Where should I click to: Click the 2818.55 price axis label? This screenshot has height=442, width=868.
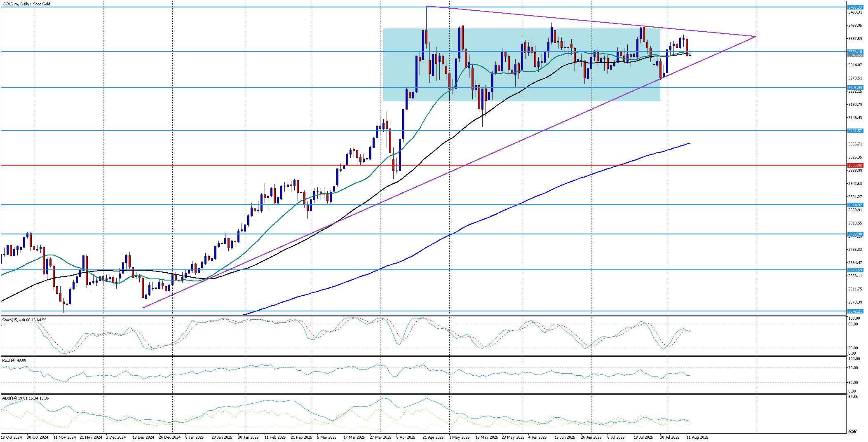coord(855,223)
